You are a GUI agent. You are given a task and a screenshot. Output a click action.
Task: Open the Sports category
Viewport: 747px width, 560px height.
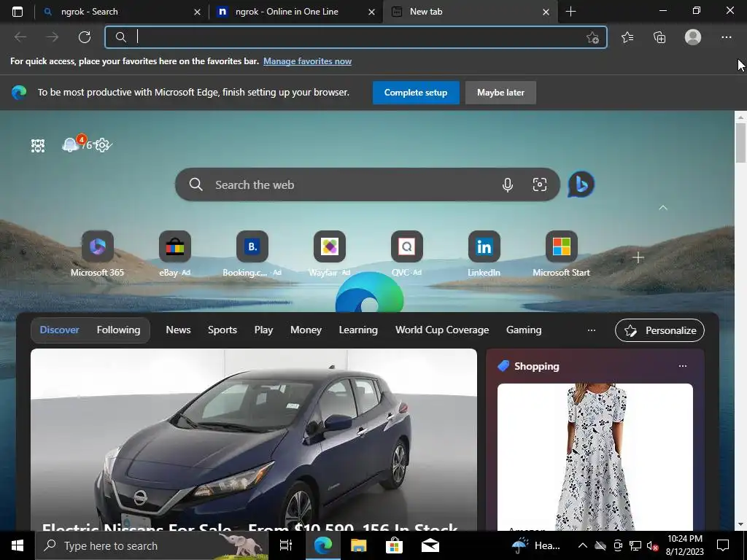[x=222, y=330]
